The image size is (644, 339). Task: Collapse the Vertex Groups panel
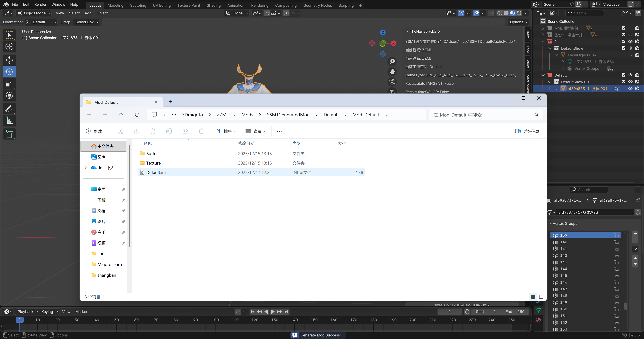(x=550, y=224)
